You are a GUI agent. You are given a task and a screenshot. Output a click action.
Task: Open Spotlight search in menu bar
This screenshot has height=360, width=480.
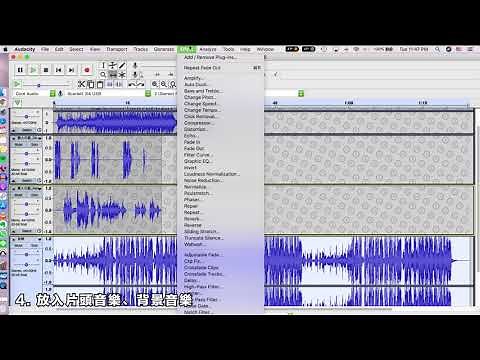pyautogui.click(x=437, y=49)
